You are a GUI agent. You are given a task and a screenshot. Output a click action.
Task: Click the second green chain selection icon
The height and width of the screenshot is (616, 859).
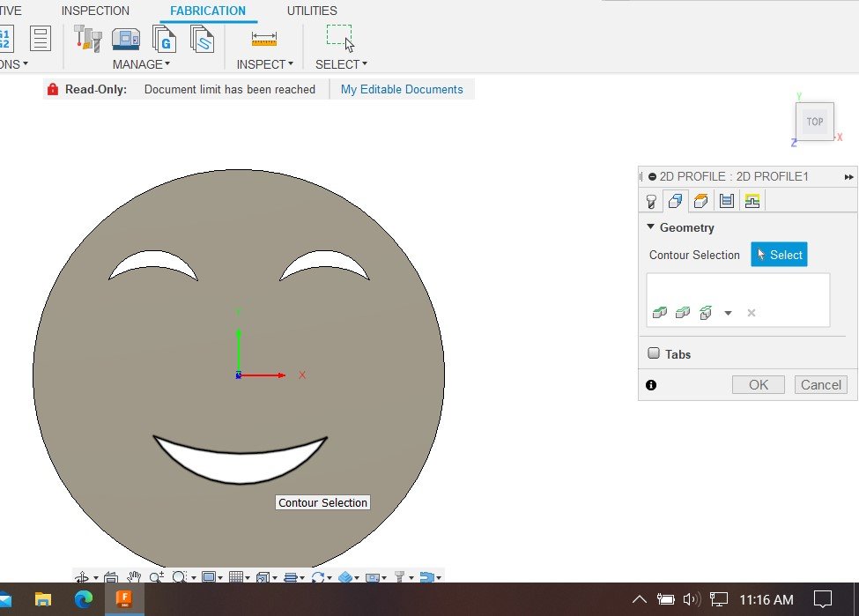[683, 312]
